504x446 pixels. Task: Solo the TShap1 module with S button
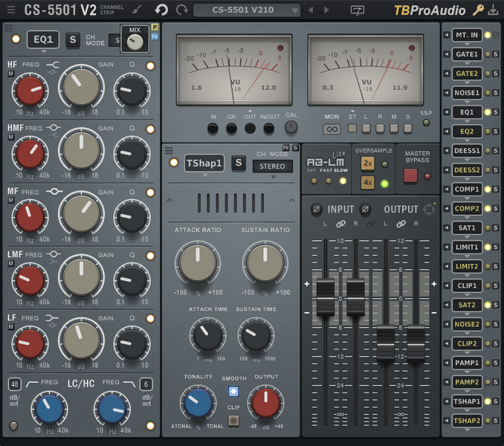click(x=239, y=163)
